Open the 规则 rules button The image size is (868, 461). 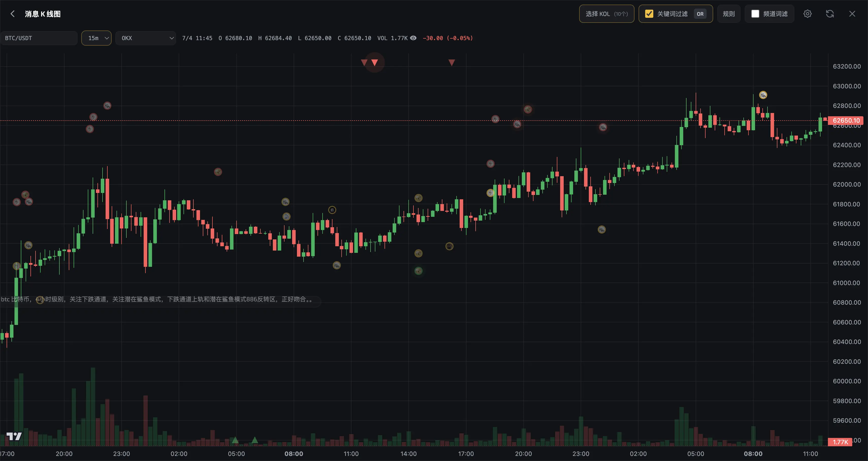click(728, 14)
